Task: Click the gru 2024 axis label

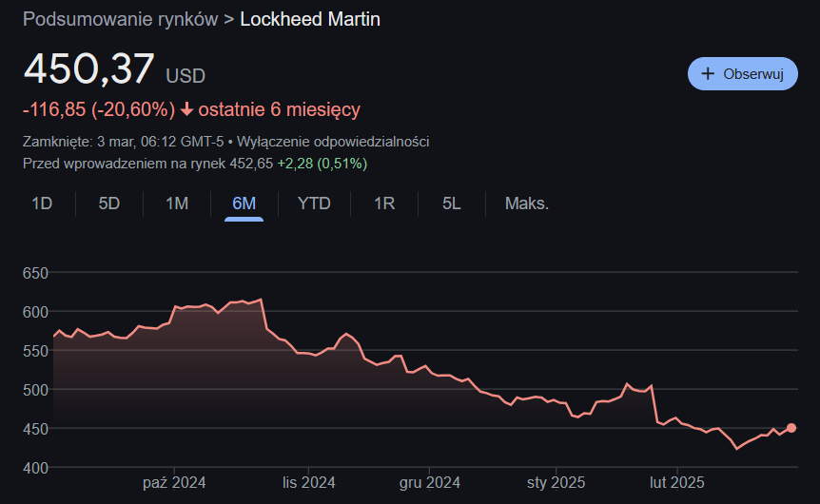Action: coord(429,482)
